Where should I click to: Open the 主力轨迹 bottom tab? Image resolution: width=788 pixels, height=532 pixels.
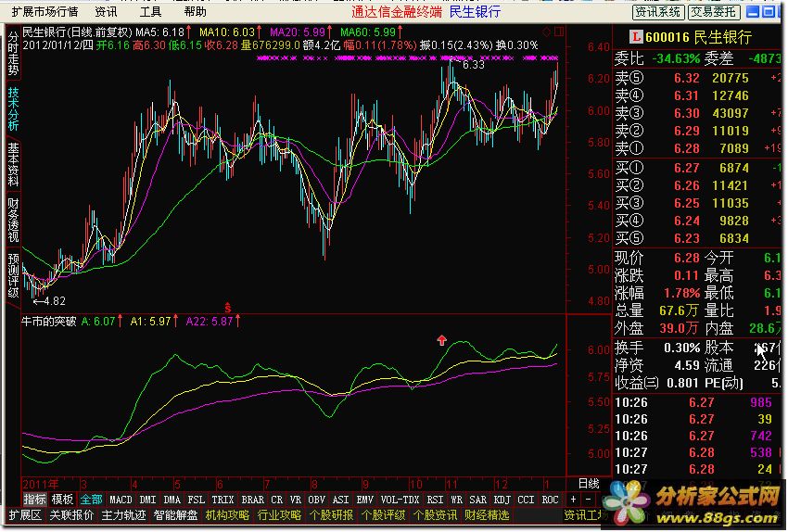coord(123,515)
